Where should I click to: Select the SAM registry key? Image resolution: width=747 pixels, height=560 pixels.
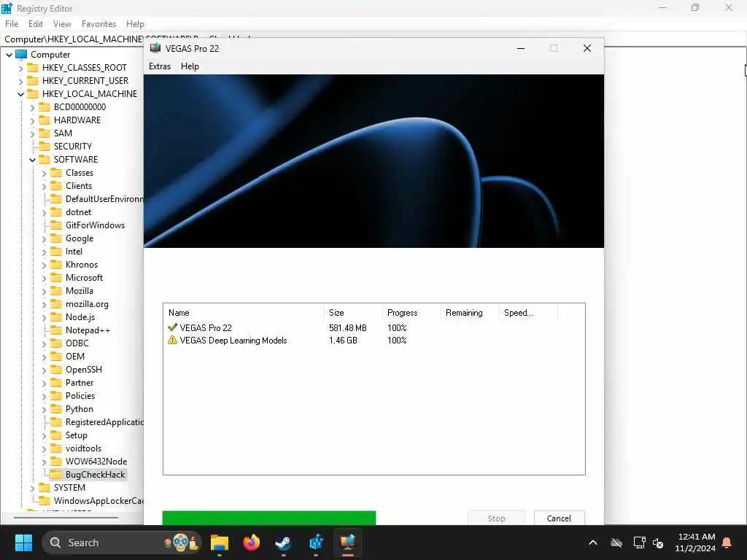[x=63, y=133]
